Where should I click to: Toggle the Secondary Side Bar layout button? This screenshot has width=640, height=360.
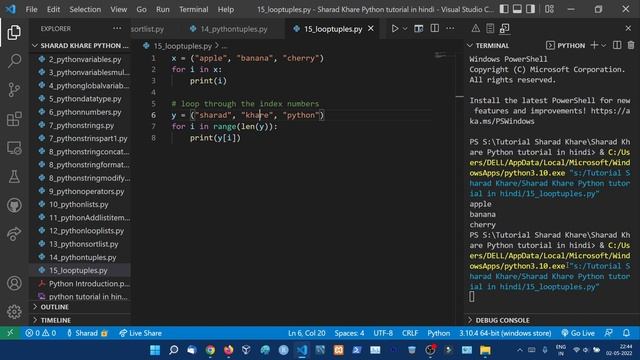coord(530,9)
